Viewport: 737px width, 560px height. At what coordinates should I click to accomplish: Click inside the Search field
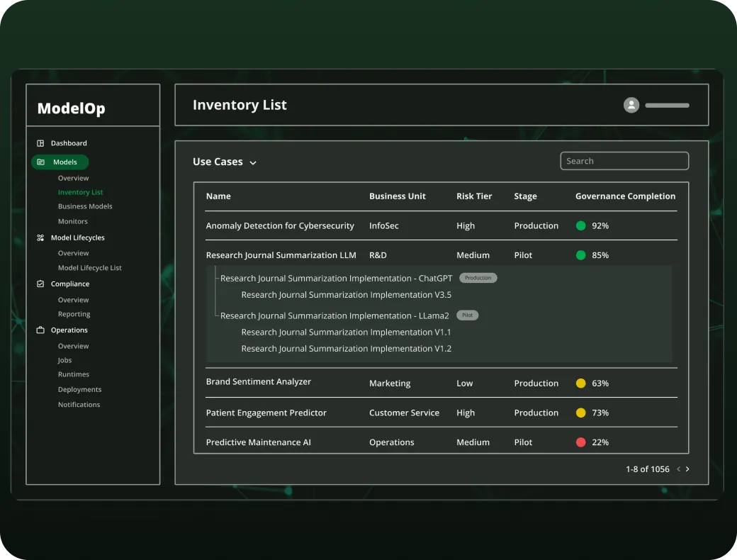click(624, 161)
